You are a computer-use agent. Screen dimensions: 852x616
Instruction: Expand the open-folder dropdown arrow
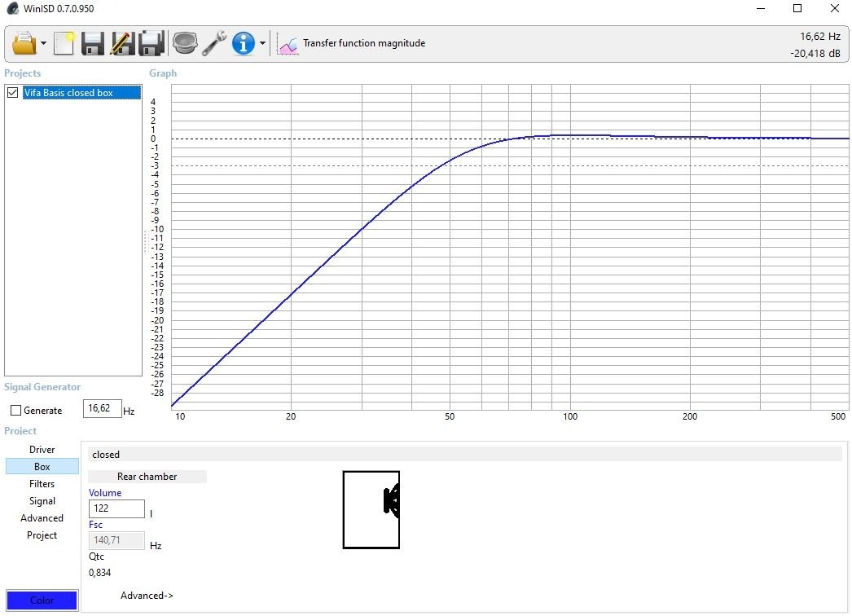[x=43, y=43]
